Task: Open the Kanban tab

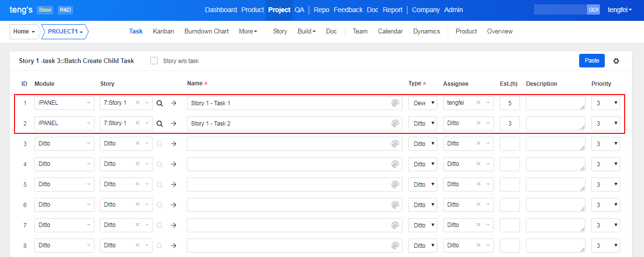Action: 163,32
